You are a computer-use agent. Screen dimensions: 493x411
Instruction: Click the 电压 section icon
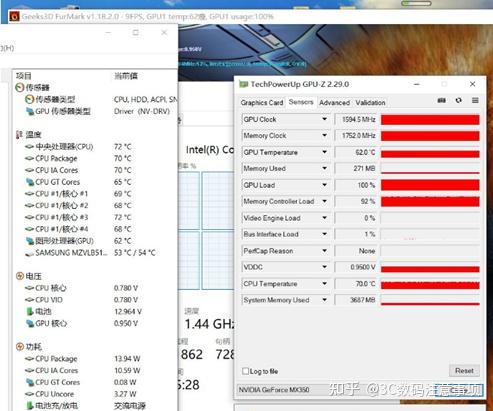(20, 276)
